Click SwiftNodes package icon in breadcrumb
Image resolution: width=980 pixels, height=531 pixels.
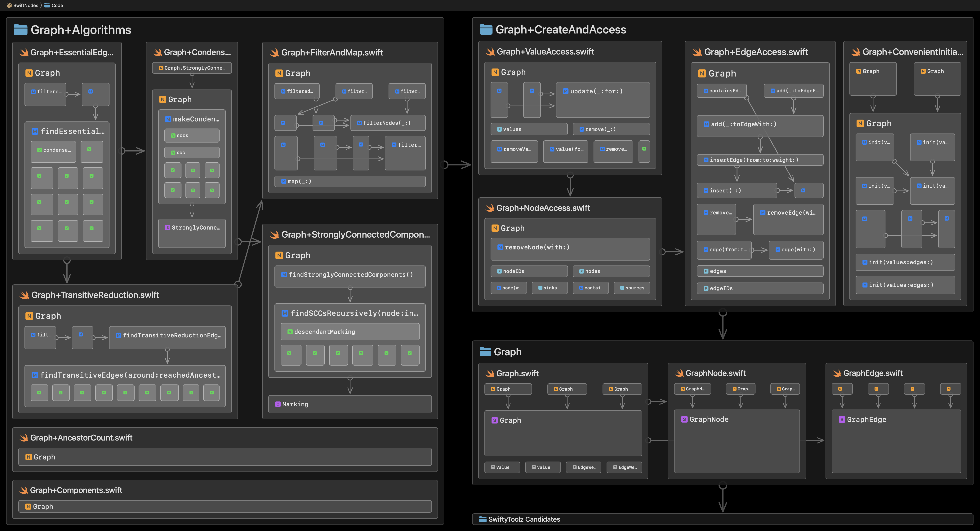(x=9, y=5)
